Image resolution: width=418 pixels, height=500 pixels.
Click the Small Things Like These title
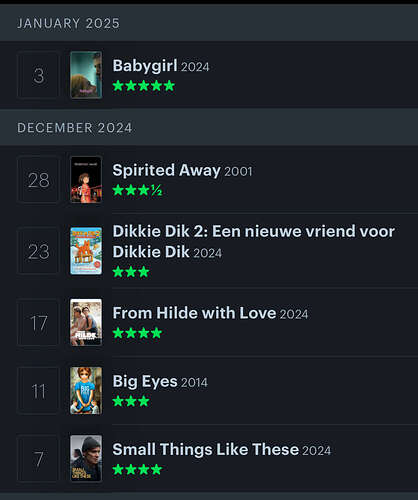(206, 449)
